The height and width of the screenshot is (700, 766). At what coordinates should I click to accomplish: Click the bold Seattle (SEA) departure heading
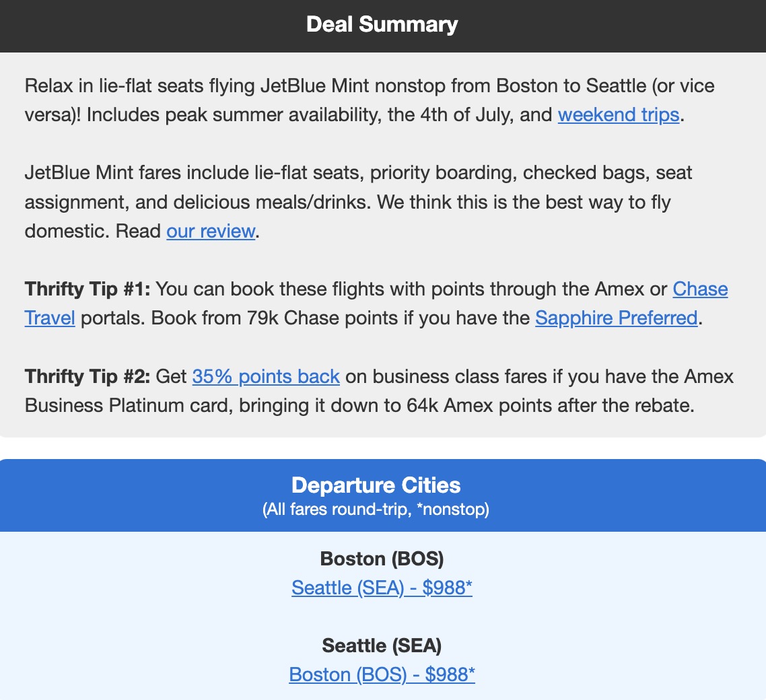click(x=382, y=645)
